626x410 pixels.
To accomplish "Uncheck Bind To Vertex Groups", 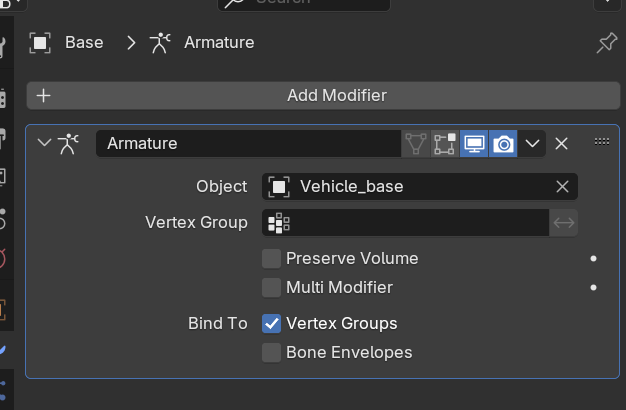I will 271,324.
